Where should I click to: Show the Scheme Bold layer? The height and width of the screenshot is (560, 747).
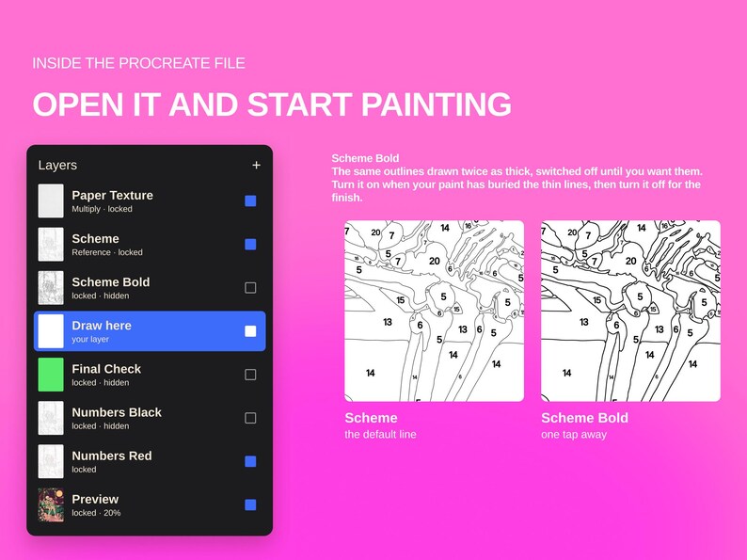[250, 288]
